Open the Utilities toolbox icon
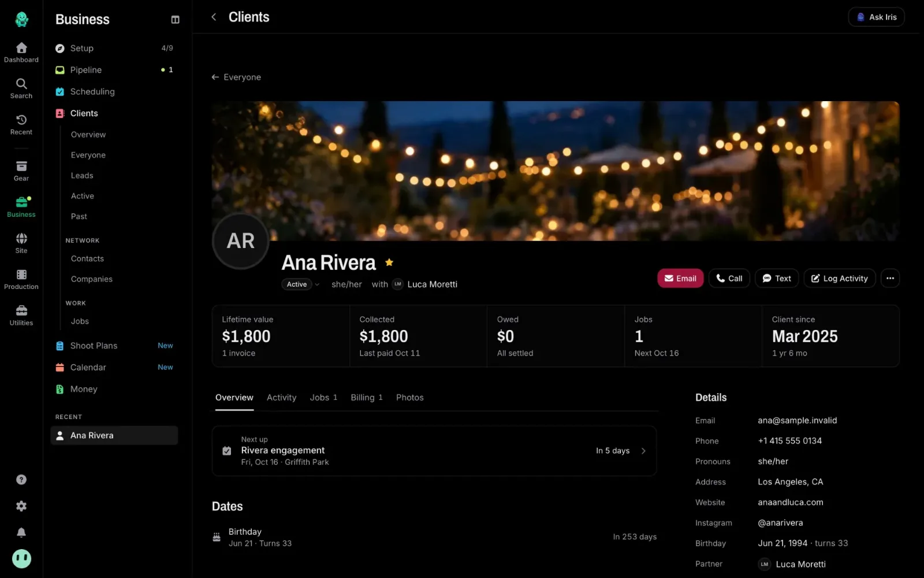This screenshot has width=924, height=578. 21,316
